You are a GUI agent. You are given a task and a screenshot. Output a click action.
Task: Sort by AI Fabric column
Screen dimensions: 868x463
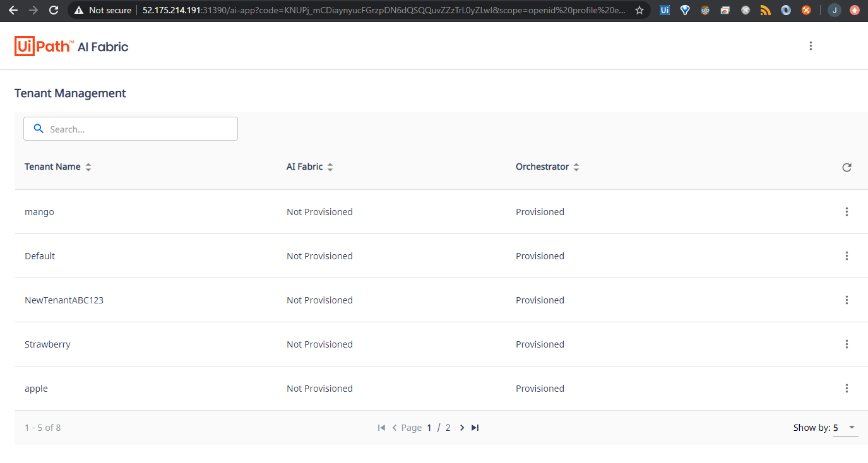tap(309, 167)
